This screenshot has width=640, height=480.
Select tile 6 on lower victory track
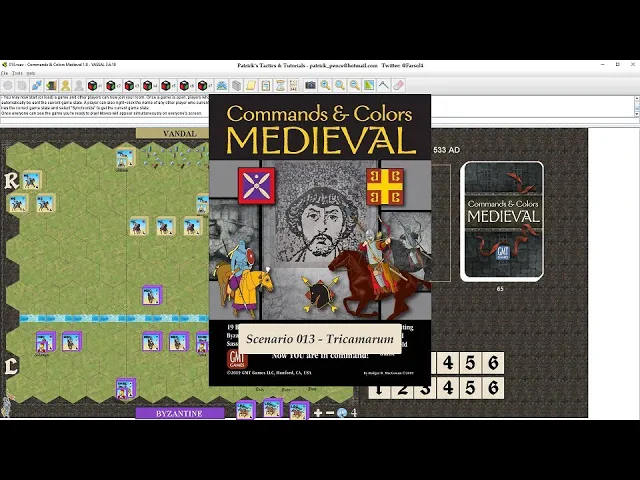pyautogui.click(x=493, y=388)
